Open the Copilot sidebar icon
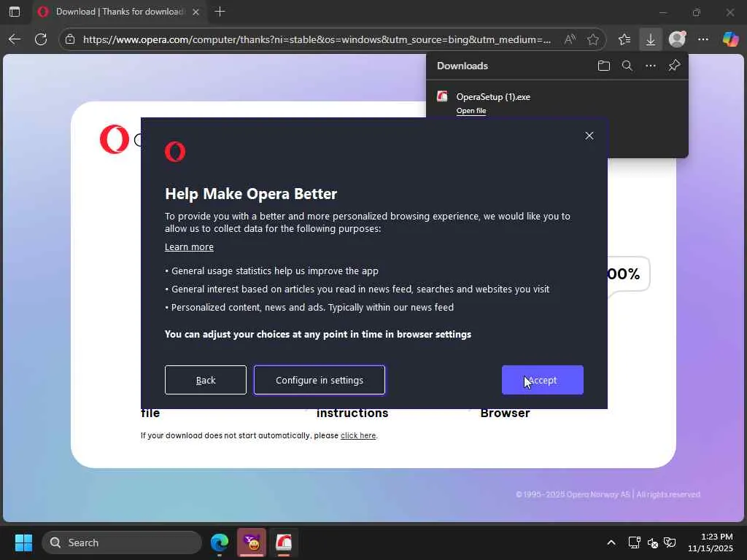 (729, 39)
